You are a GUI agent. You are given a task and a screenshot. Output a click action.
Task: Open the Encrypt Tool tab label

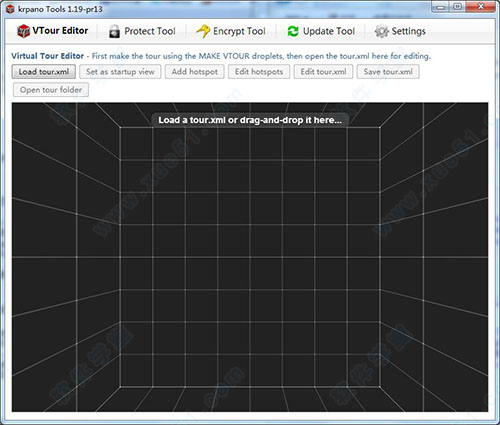pos(239,31)
